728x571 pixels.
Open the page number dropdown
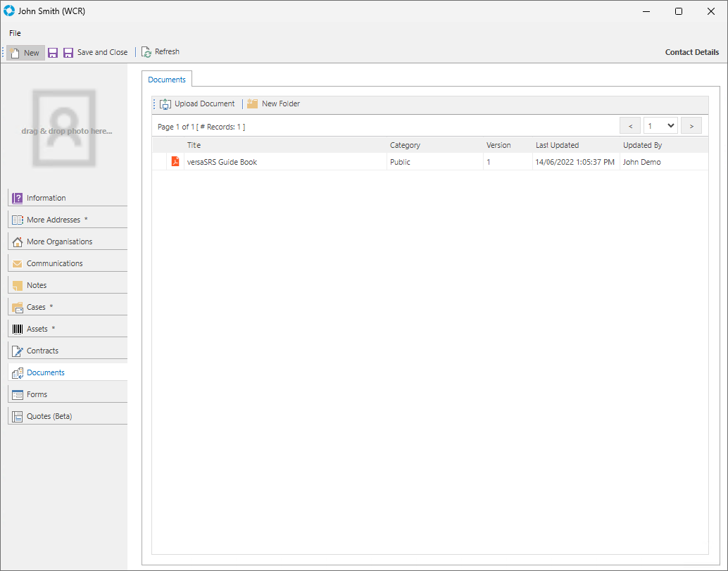tap(661, 126)
